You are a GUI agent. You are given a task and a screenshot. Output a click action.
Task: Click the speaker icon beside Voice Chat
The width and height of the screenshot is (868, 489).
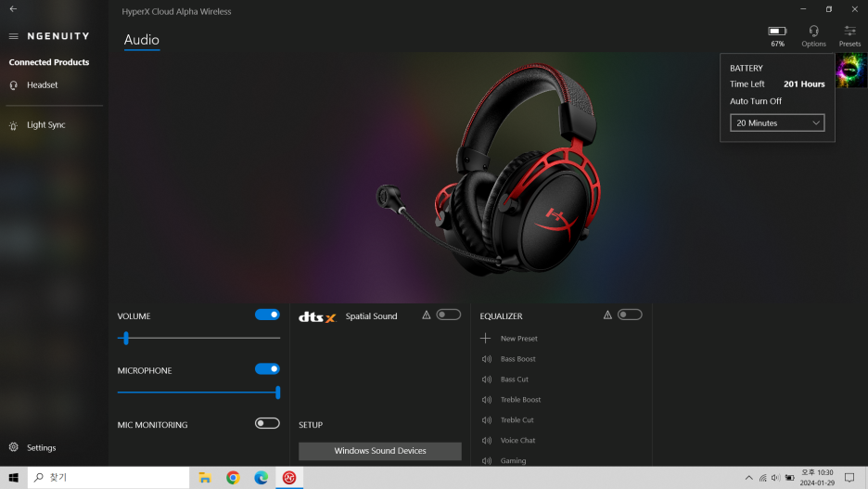tap(487, 440)
